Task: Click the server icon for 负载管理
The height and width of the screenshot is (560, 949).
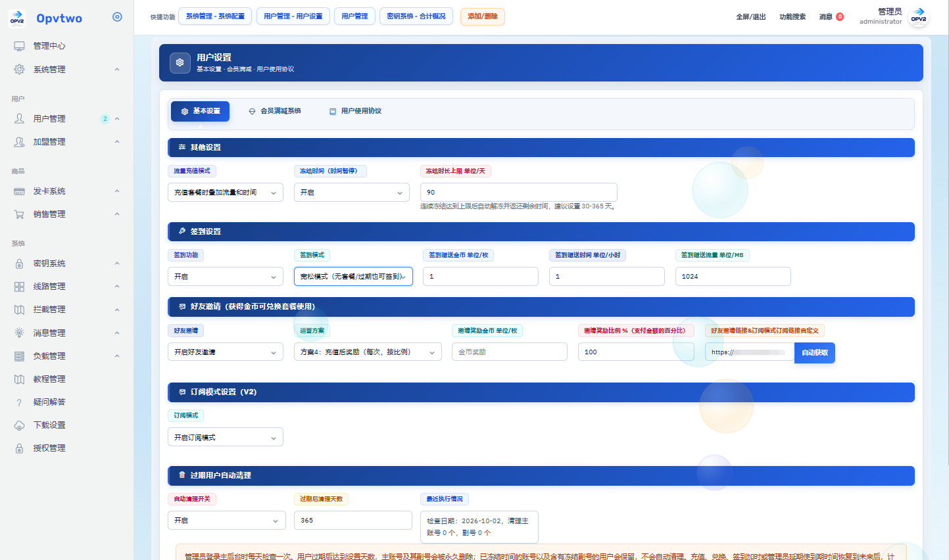Action: 19,356
